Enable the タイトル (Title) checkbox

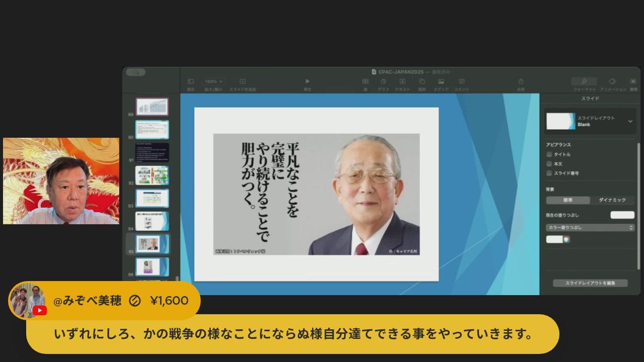point(549,154)
